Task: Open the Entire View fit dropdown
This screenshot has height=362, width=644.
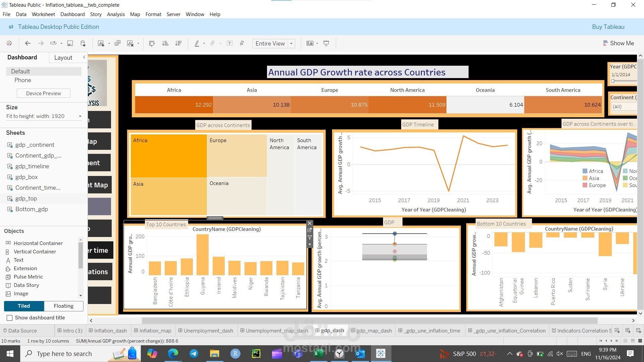Action: pyautogui.click(x=291, y=43)
